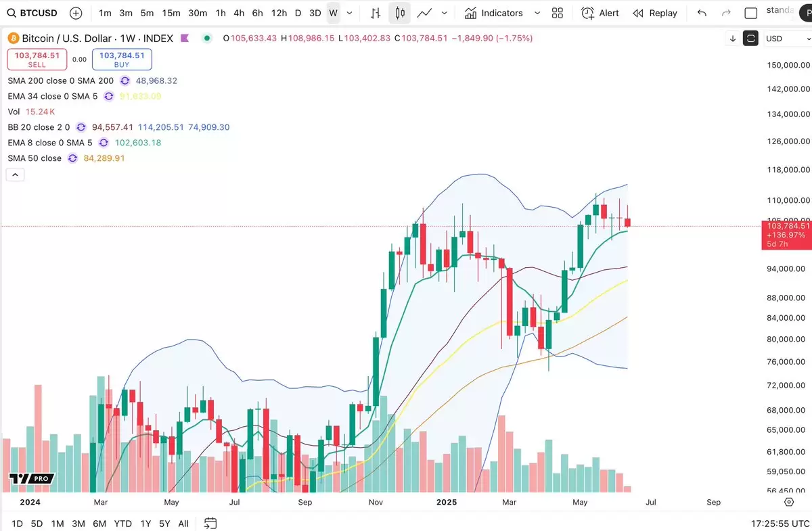Expand the chart style dropdown arrow

(444, 13)
